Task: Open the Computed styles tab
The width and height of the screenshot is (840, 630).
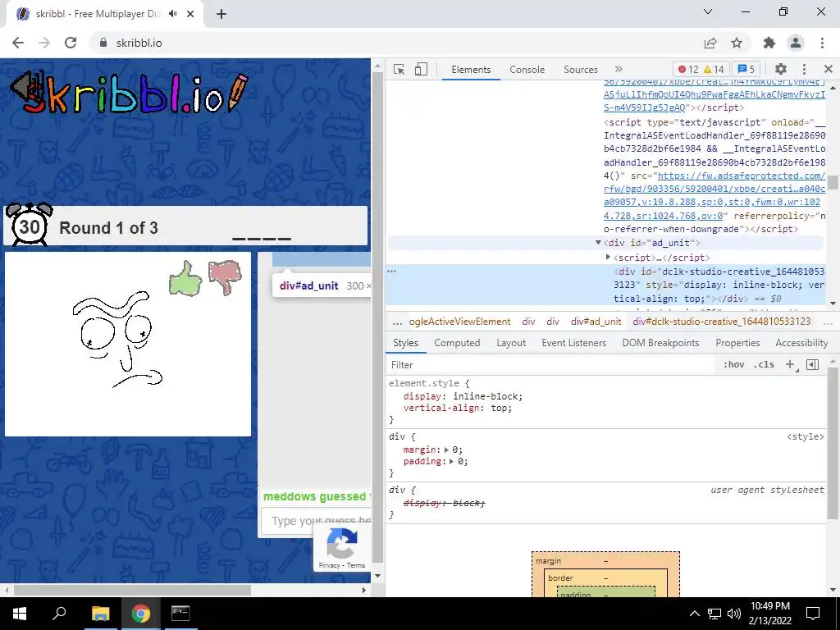Action: 457,343
